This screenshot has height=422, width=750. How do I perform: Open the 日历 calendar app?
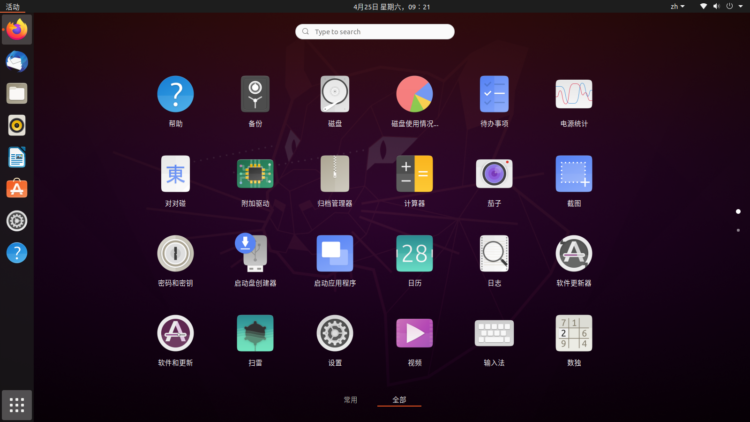[414, 254]
